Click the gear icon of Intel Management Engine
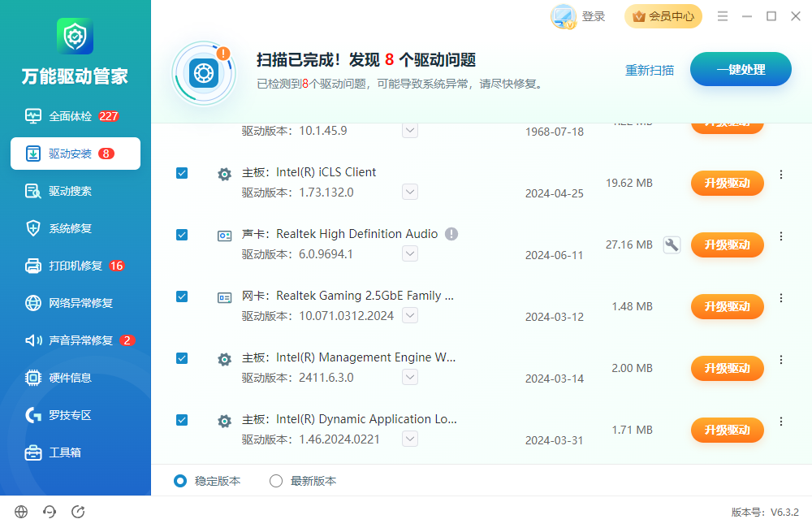The width and height of the screenshot is (812, 528). 224,359
